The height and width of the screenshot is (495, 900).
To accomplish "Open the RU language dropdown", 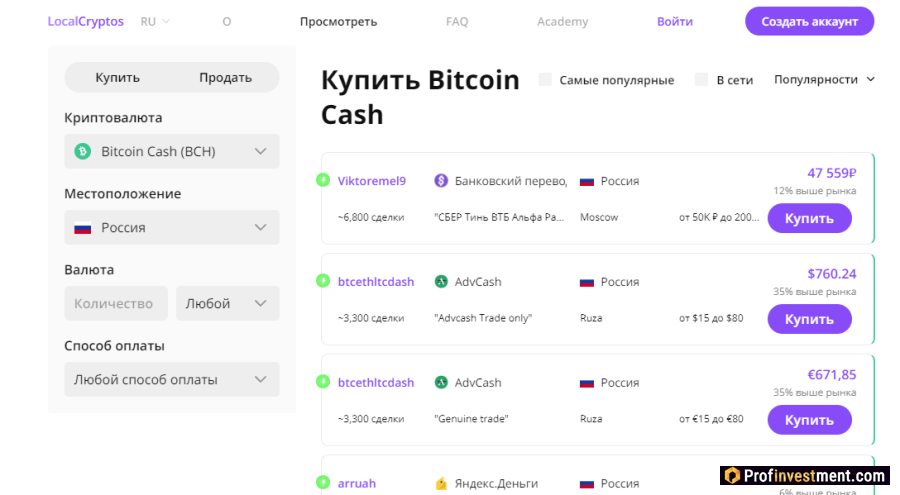I will point(156,21).
